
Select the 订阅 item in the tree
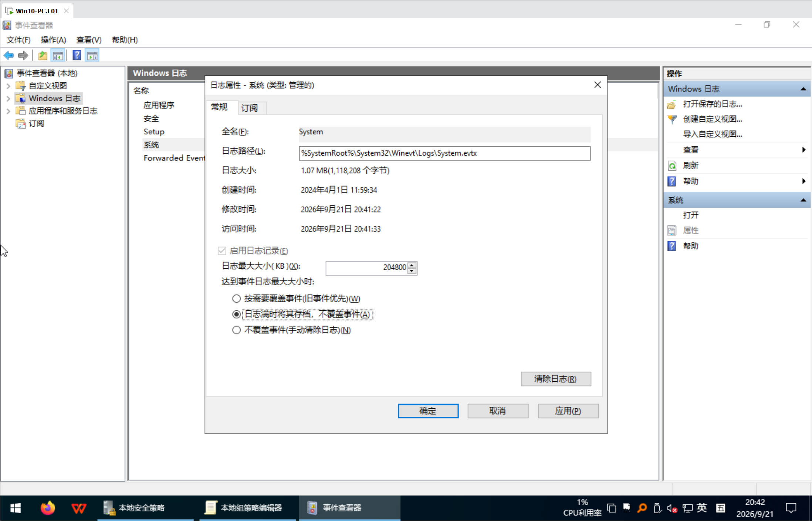tap(36, 124)
